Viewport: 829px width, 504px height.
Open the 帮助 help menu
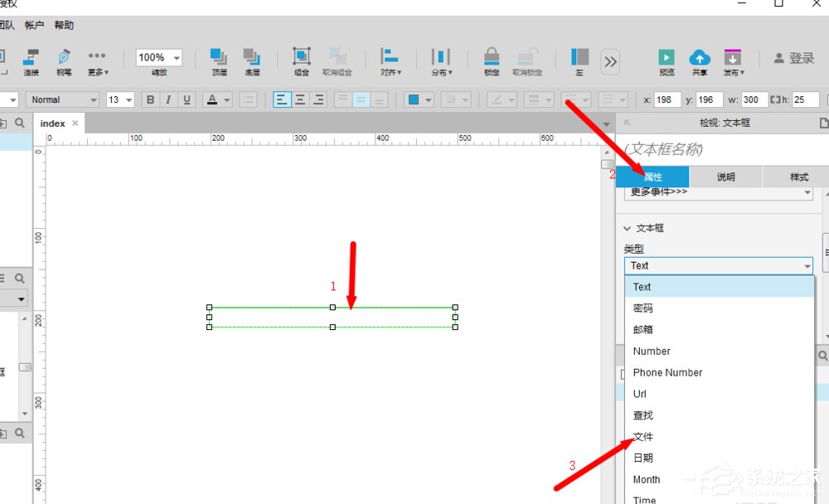[64, 26]
